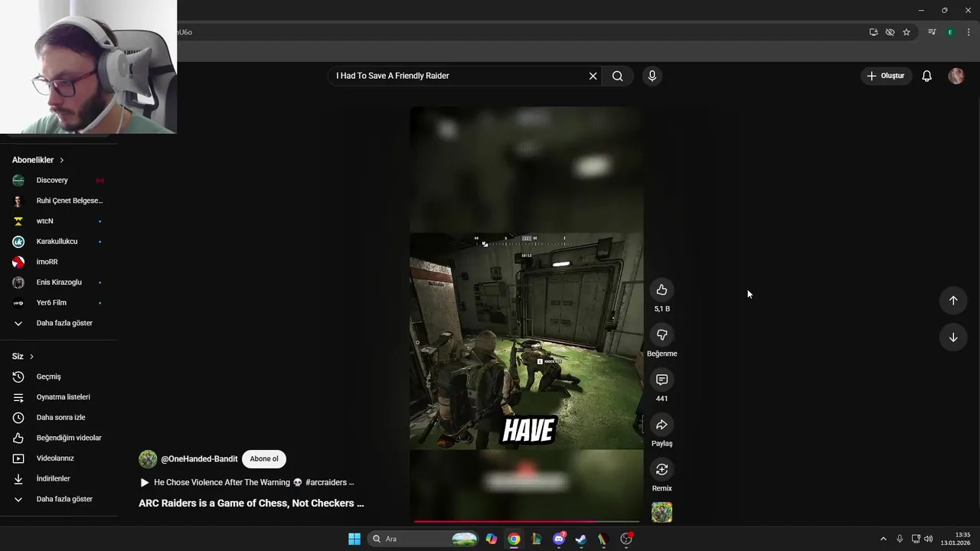Open the sound thumbnail below Remix
Screen dimensions: 980x551
pos(661,512)
